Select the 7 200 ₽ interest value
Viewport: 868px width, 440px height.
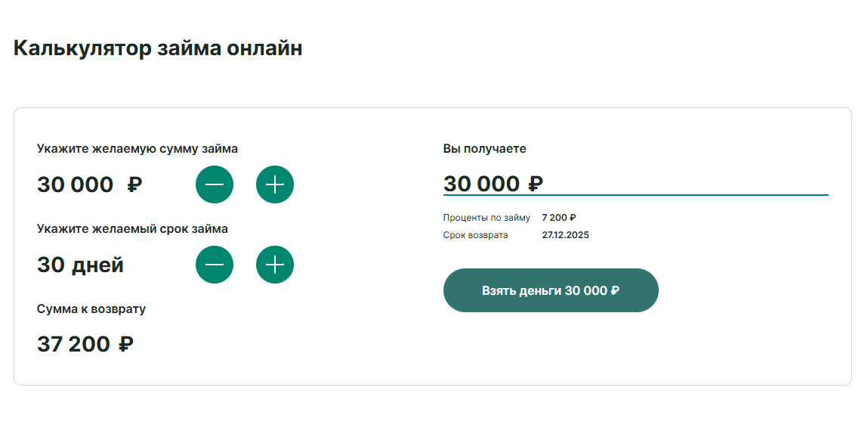coord(559,218)
